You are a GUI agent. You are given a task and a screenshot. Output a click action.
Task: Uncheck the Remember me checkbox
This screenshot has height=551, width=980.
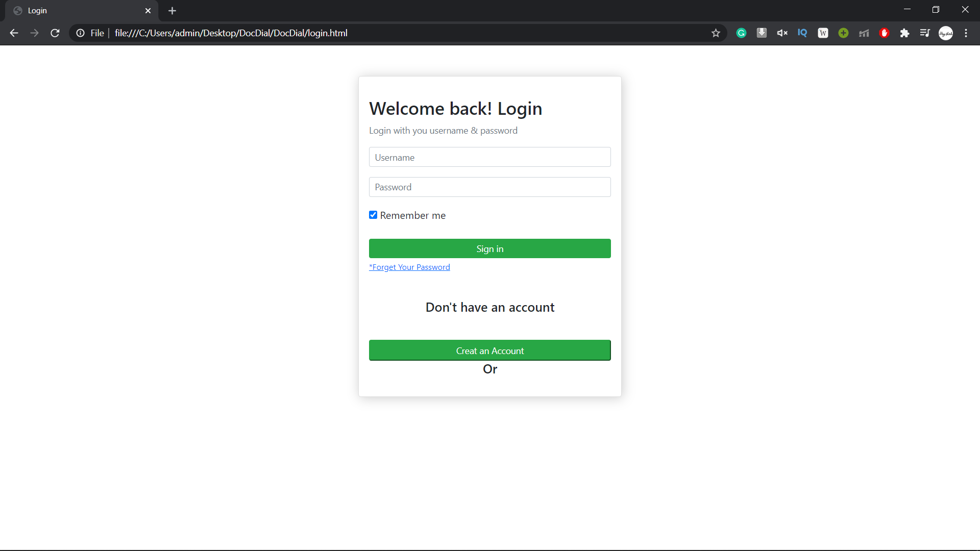pos(373,215)
